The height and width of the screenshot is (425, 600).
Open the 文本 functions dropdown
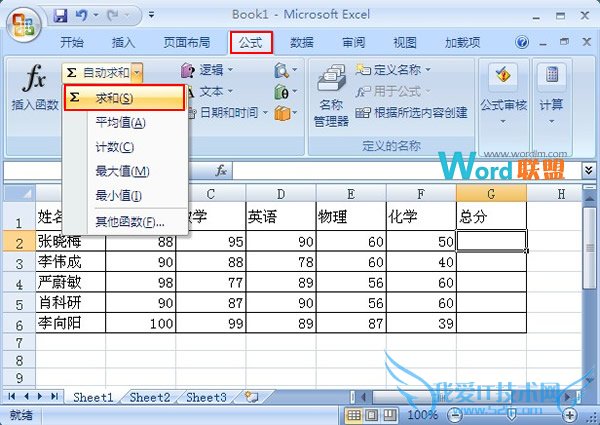pos(210,91)
